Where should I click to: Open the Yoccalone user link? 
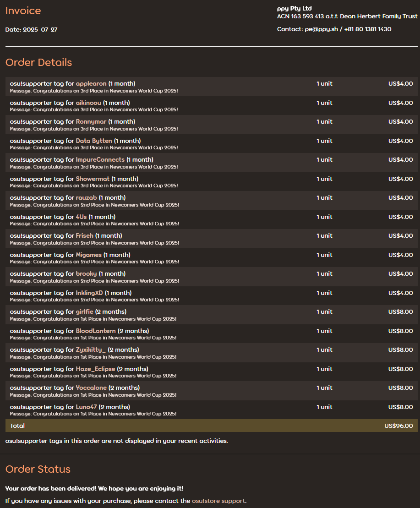click(91, 388)
